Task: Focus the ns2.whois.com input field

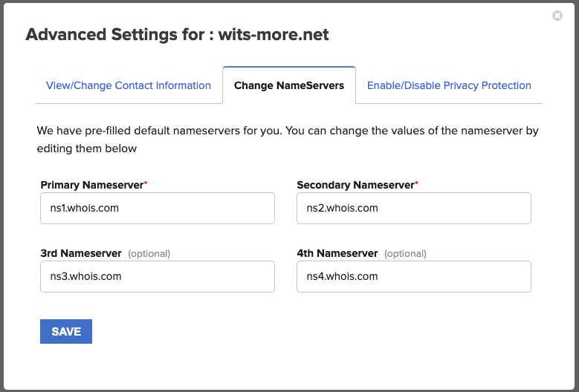Action: pos(413,209)
